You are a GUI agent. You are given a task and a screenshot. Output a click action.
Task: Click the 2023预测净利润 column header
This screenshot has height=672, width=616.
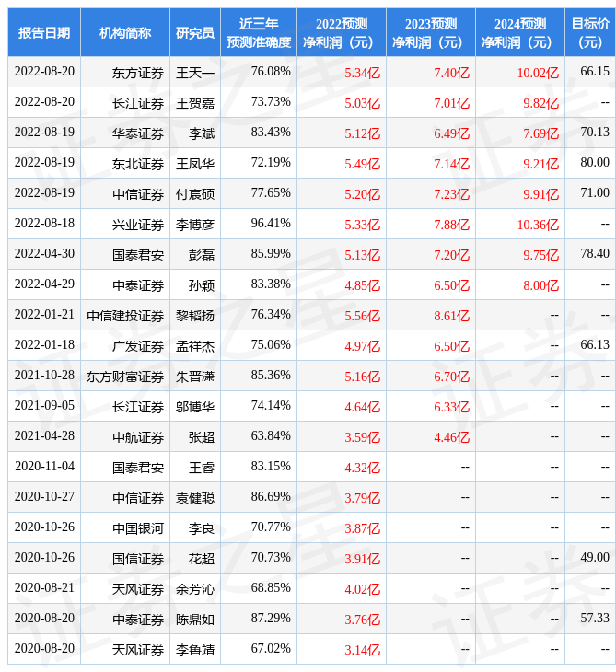pyautogui.click(x=431, y=32)
